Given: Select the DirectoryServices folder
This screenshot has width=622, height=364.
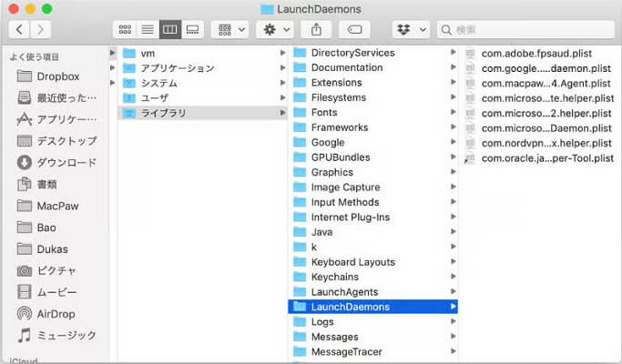Looking at the screenshot, I should [372, 53].
